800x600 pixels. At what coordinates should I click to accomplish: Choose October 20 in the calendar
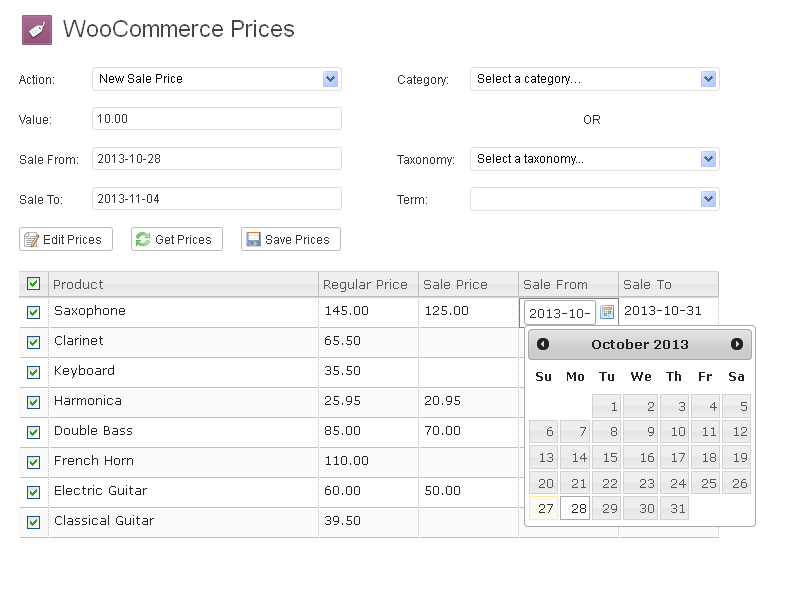point(544,483)
